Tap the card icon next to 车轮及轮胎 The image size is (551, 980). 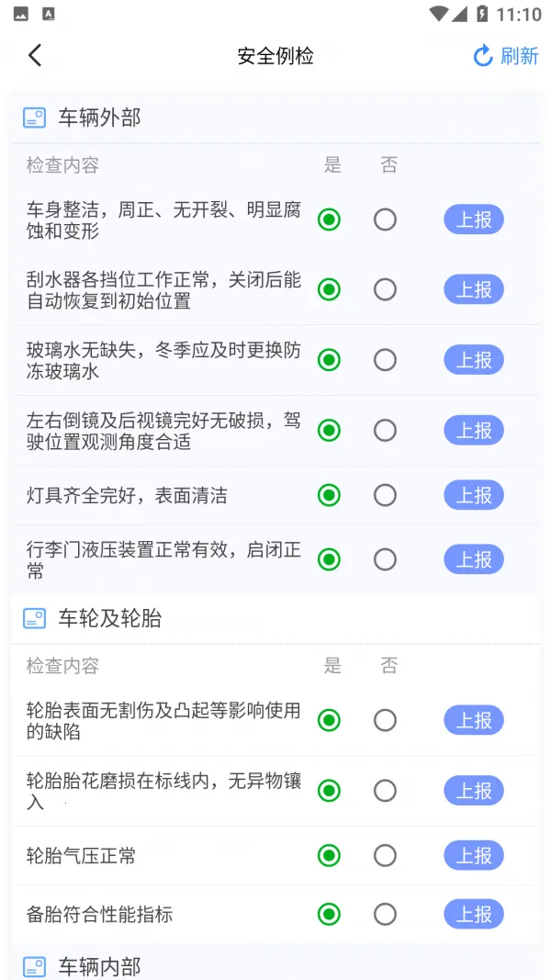34,618
